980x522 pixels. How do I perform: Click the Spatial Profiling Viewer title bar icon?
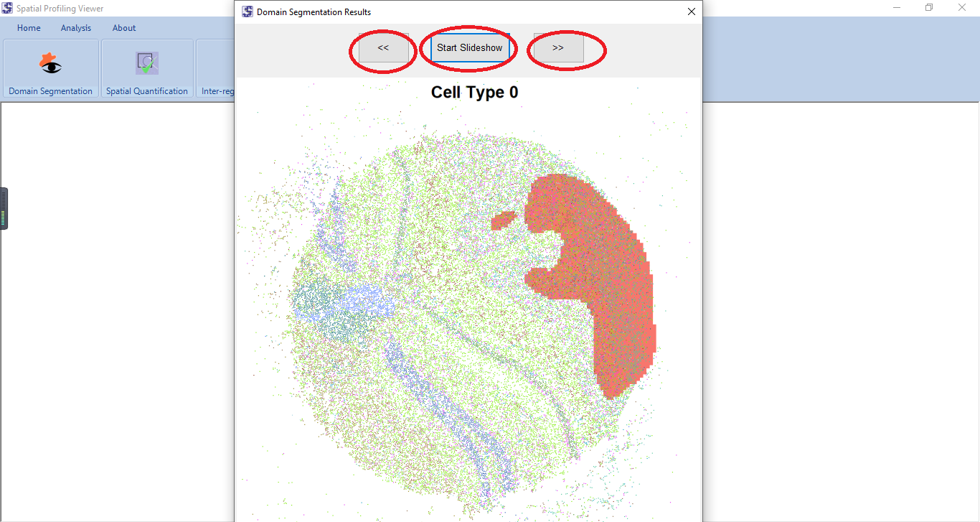7,9
